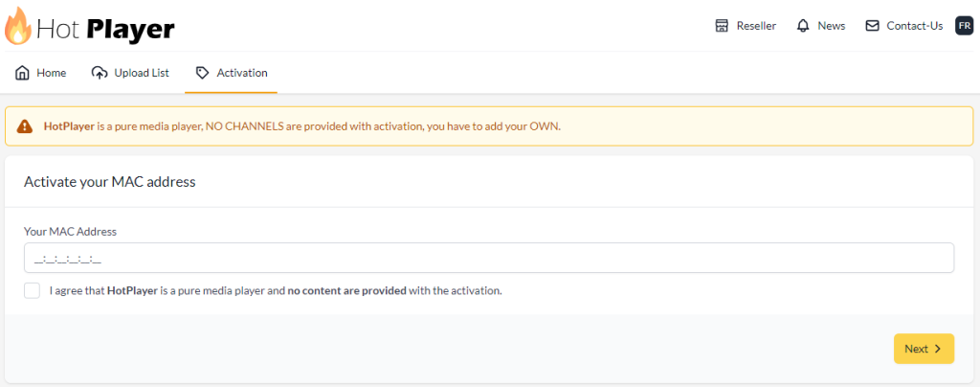Go to the Home tab

[x=51, y=73]
